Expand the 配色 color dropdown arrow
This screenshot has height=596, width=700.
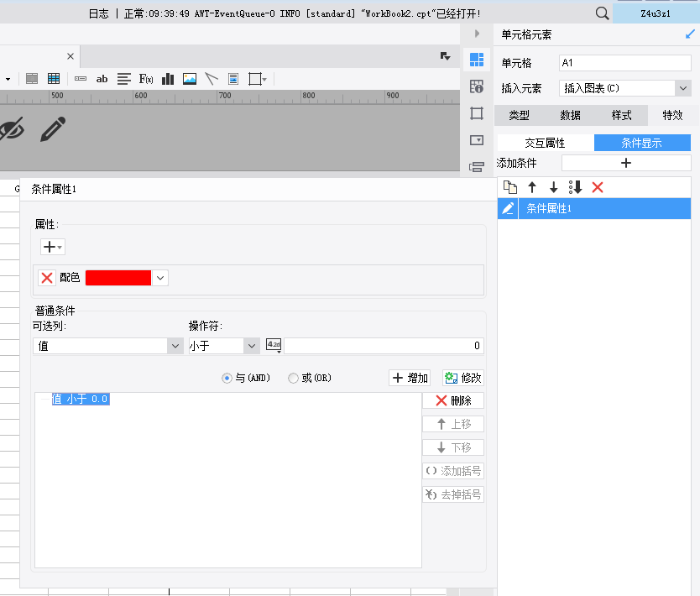click(x=160, y=278)
